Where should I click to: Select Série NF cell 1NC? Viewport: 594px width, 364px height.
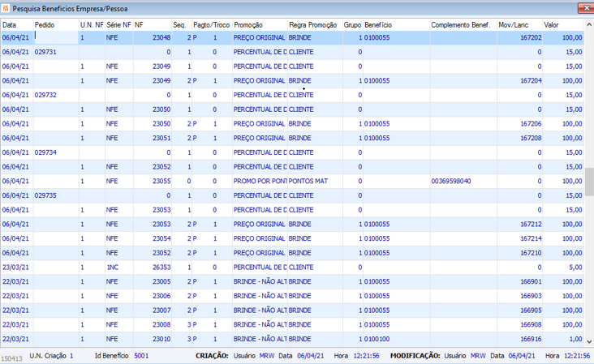119,268
